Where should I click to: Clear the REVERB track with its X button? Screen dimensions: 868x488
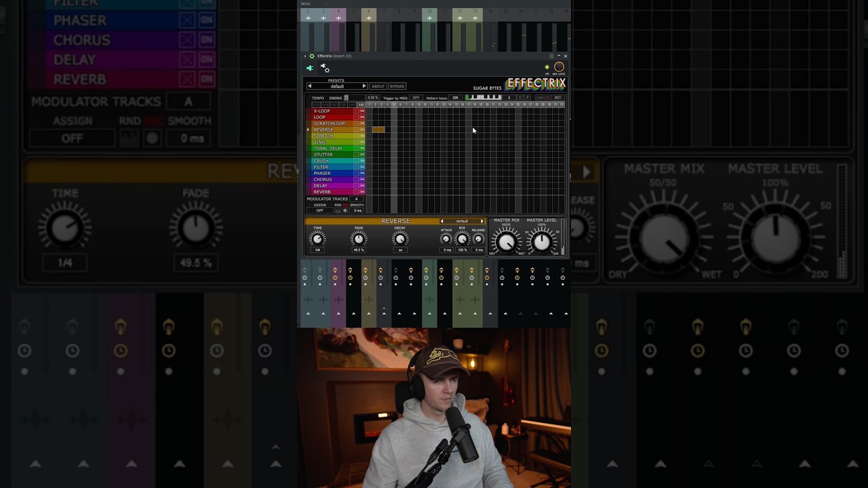point(357,192)
